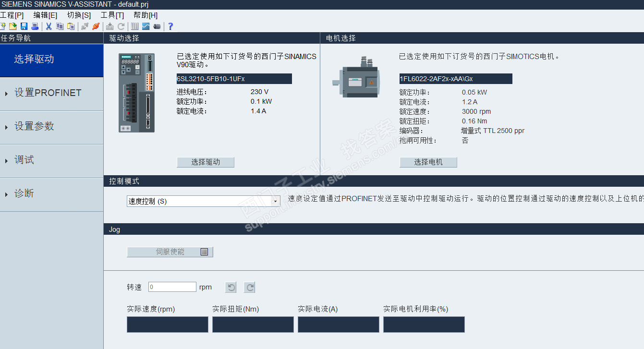Viewport: 644px width, 349px height.
Task: Expand 调试 navigation section
Action: [x=51, y=161]
